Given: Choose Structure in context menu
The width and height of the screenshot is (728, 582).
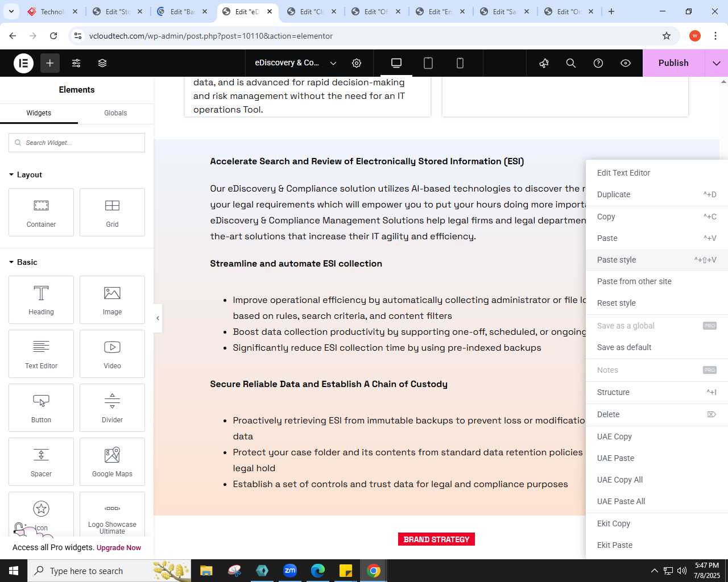Looking at the screenshot, I should [657, 392].
